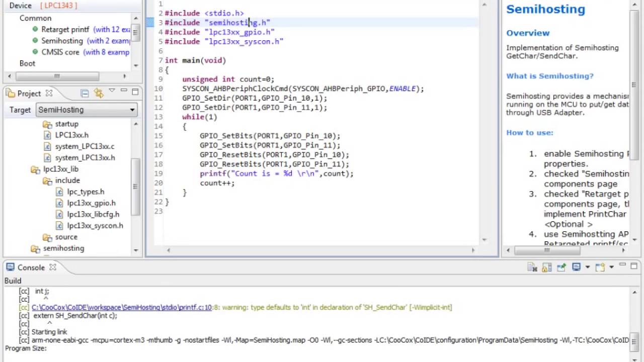Click the 'How to use:' heading

(529, 133)
